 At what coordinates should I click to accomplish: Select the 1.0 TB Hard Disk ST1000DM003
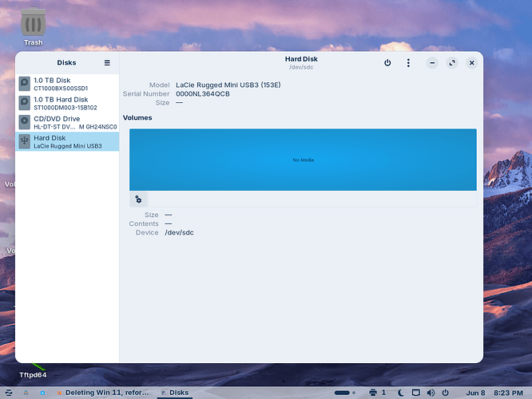tap(67, 103)
